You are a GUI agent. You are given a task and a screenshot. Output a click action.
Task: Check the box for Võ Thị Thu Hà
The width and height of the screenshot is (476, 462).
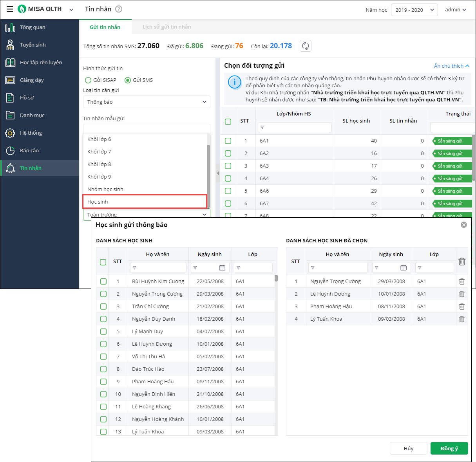(x=103, y=356)
